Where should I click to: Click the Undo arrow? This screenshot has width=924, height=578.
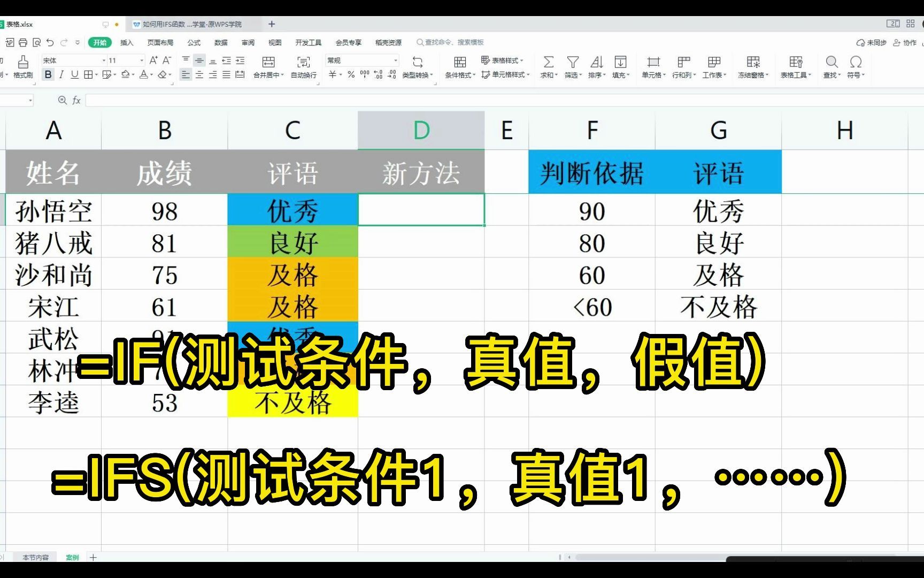50,42
